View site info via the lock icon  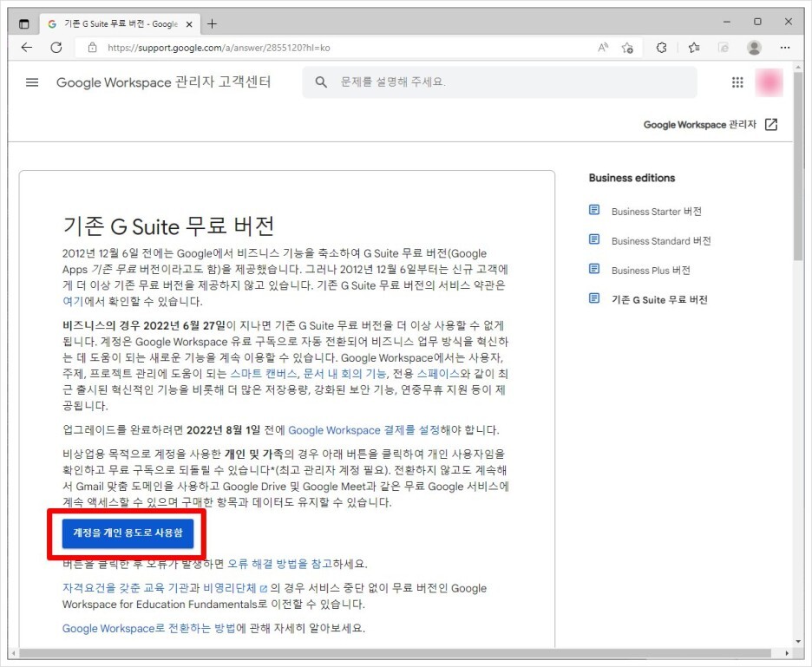pos(92,48)
